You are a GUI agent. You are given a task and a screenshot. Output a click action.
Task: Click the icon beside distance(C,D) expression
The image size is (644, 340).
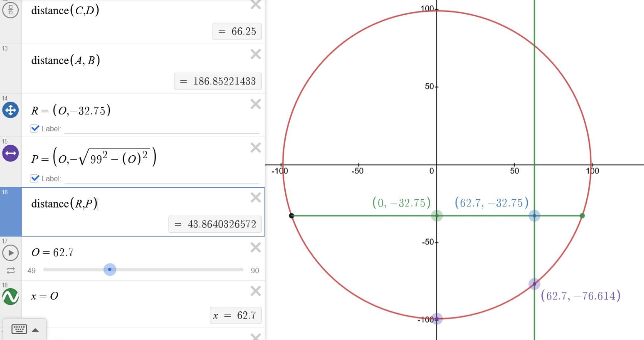10,10
